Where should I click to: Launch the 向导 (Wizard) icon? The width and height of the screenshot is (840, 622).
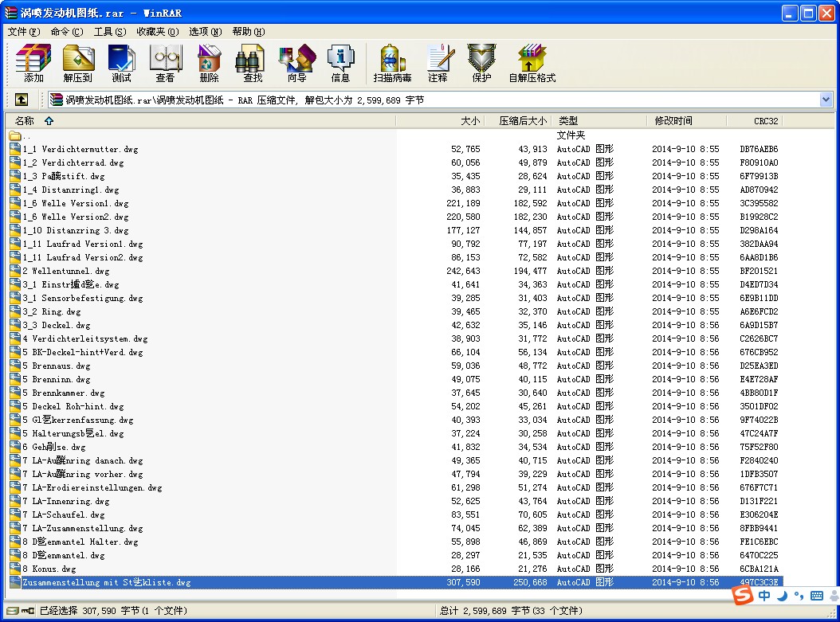296,64
